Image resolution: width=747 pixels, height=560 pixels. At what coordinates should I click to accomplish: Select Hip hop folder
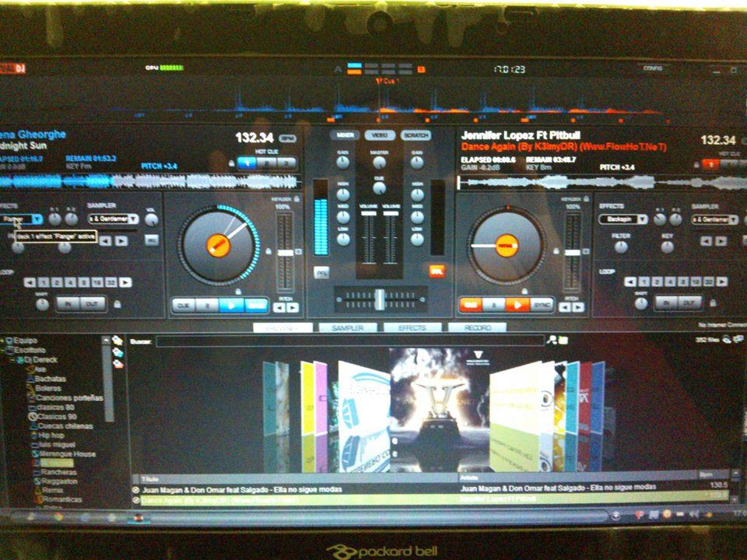(x=51, y=435)
